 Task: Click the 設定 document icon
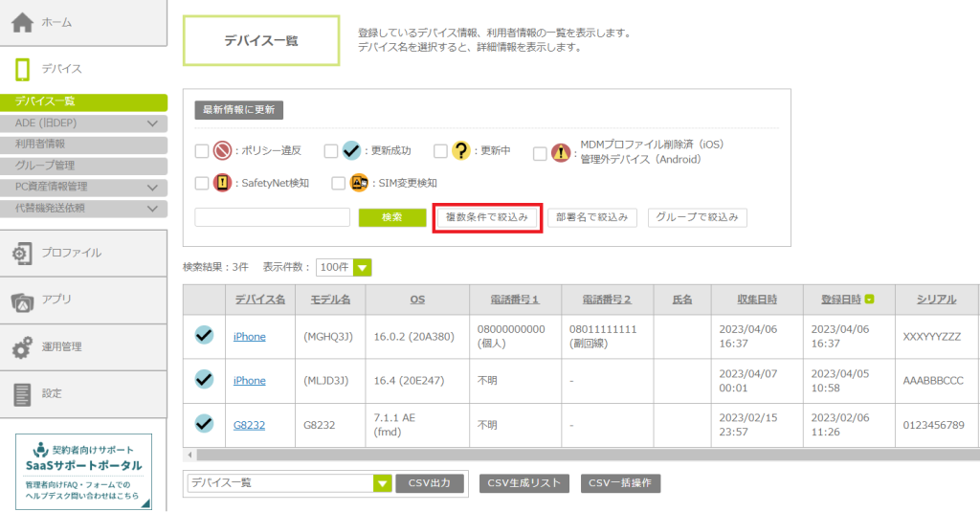click(x=22, y=393)
